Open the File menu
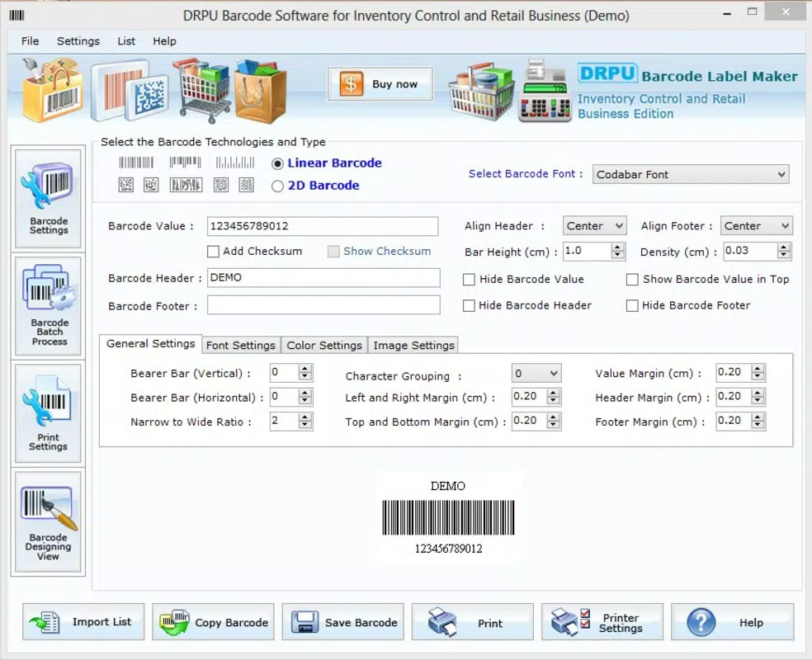 [30, 41]
